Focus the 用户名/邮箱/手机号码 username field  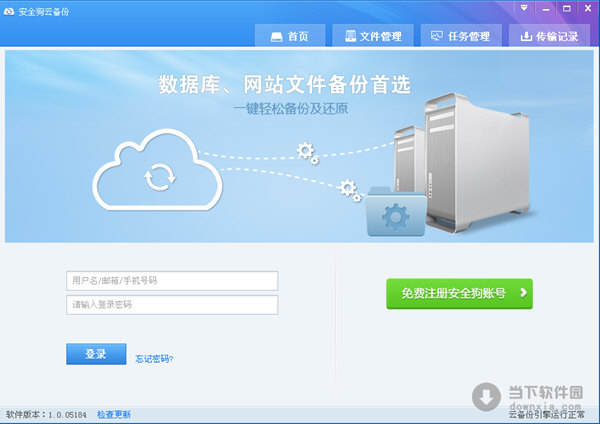point(172,281)
